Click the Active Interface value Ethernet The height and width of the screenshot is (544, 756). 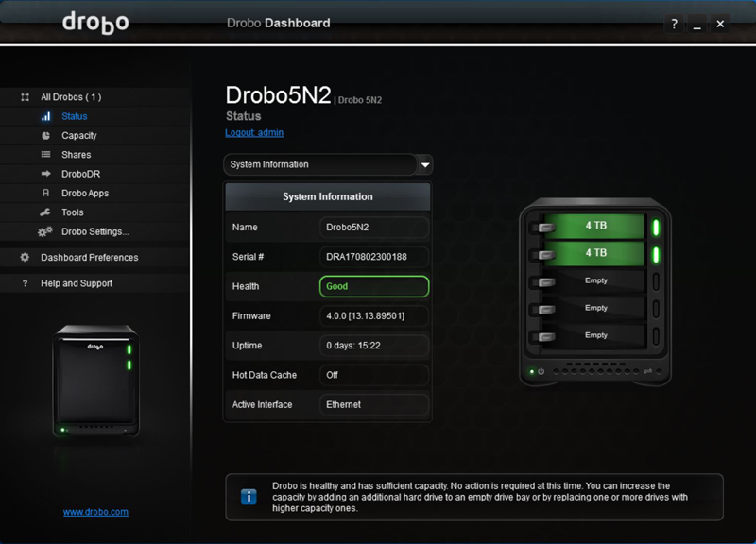click(374, 405)
